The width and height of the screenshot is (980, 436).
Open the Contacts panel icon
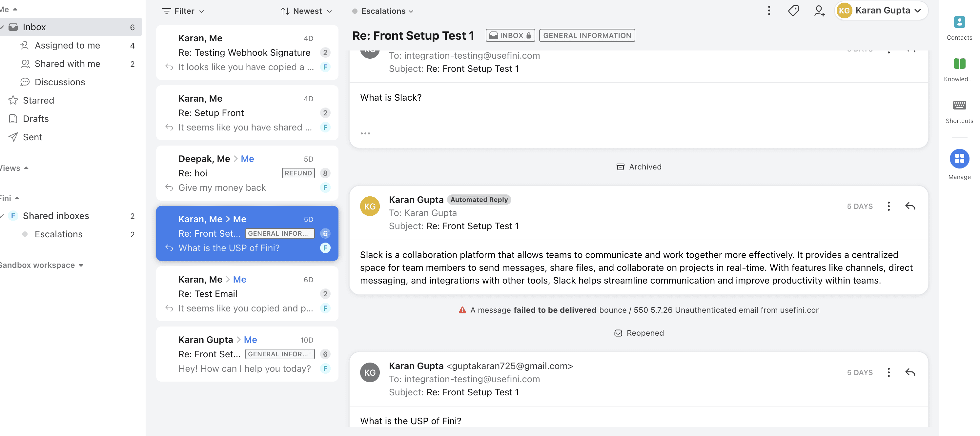959,22
